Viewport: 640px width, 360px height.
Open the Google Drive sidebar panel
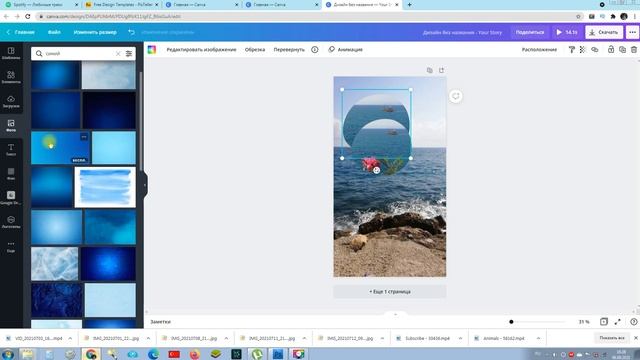click(x=11, y=198)
